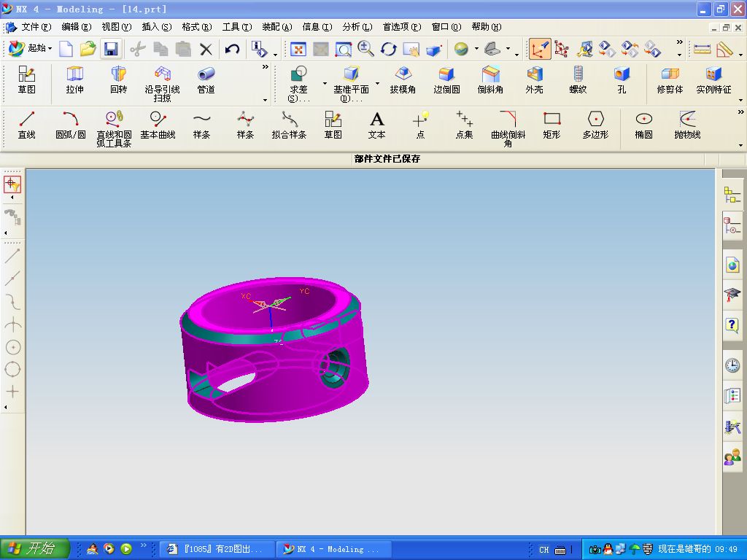Toggle the snap point filter button

(12, 184)
